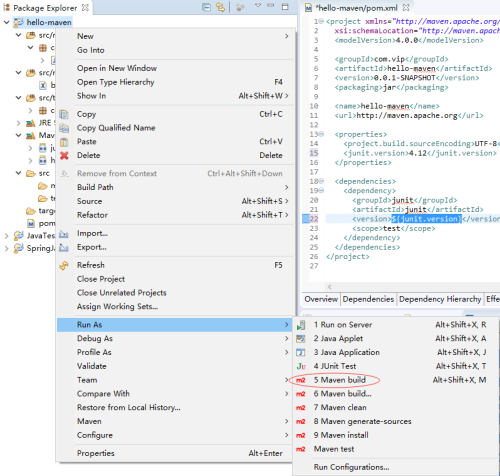
Task: Select hello-maven project in tree
Action: tap(49, 22)
